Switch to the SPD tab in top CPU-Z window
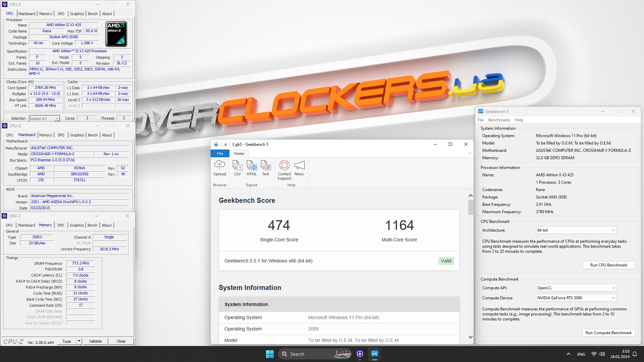This screenshot has height=362, width=644. (61, 14)
